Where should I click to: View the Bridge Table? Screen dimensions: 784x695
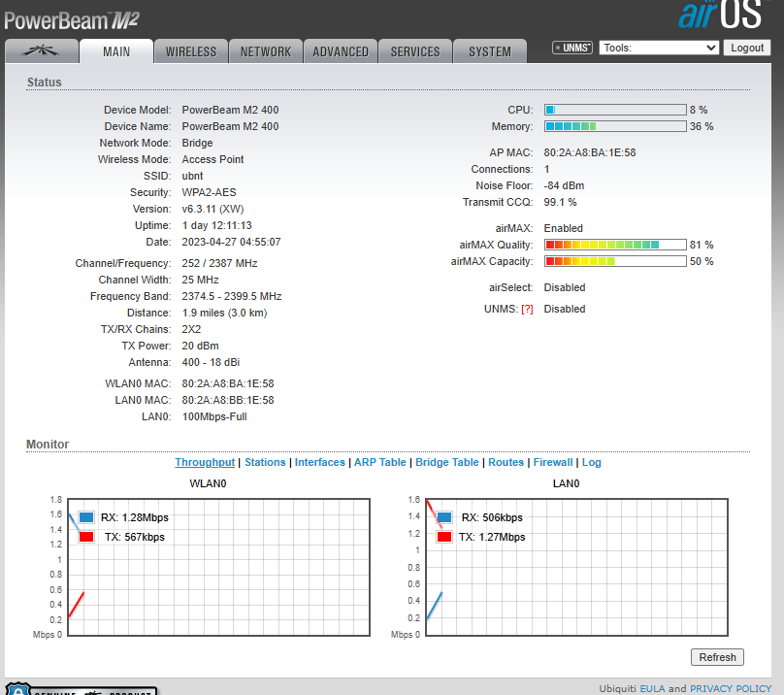pyautogui.click(x=447, y=462)
